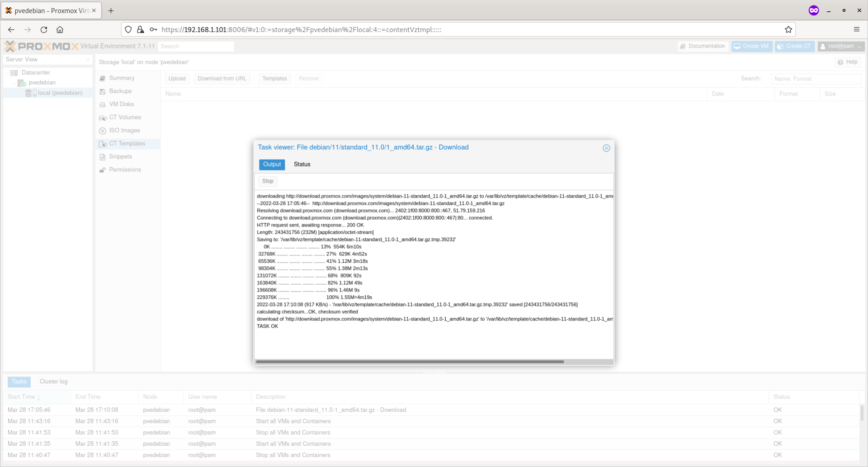Open the Cluster log tab
The image size is (868, 467).
pyautogui.click(x=53, y=382)
